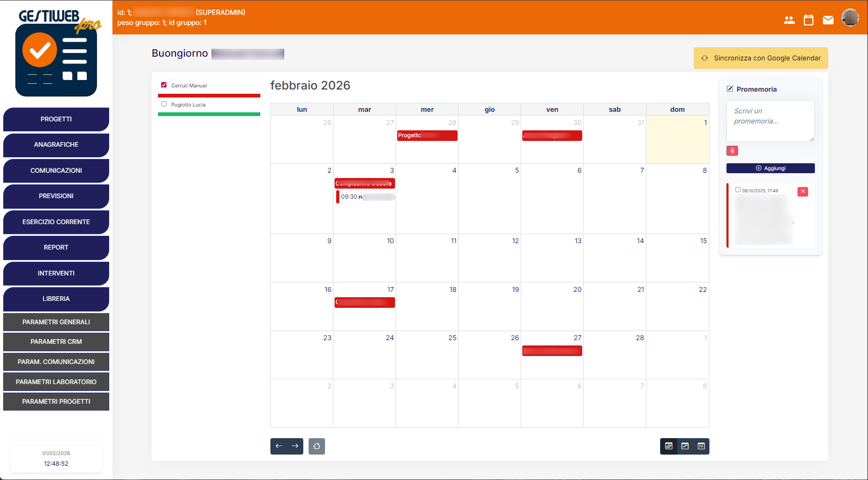Open the ANAGRAFICHE menu section
Viewport: 868px width, 480px height.
56,145
